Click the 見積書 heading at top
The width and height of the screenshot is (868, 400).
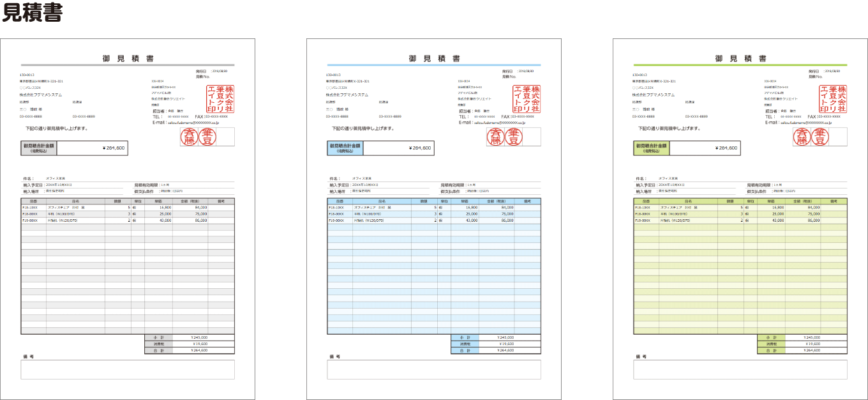(32, 14)
